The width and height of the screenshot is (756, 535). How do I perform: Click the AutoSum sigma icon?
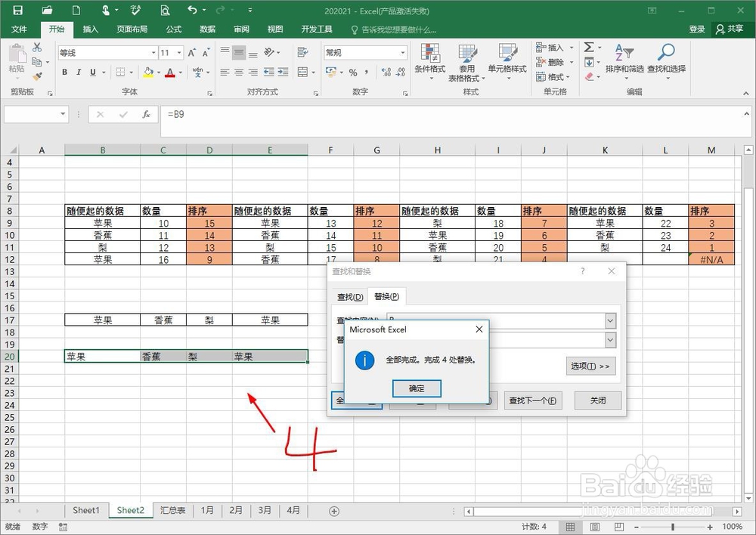click(x=589, y=48)
